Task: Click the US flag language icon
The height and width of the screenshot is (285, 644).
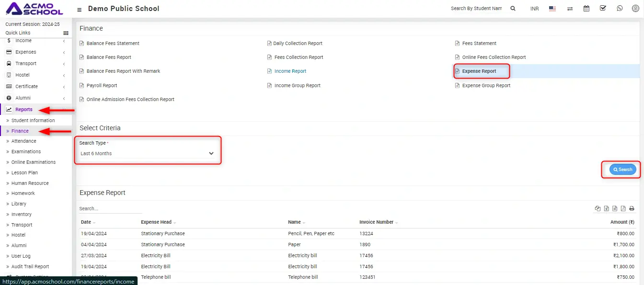Action: point(552,9)
